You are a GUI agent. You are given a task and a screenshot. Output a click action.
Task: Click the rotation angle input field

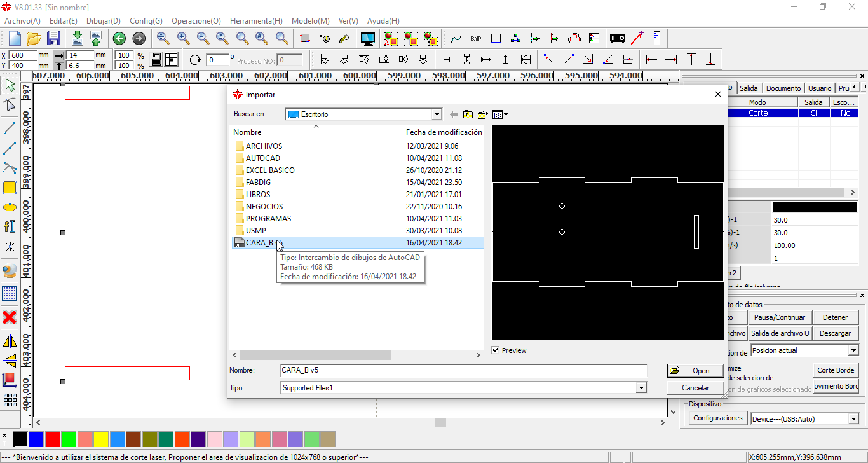(218, 60)
